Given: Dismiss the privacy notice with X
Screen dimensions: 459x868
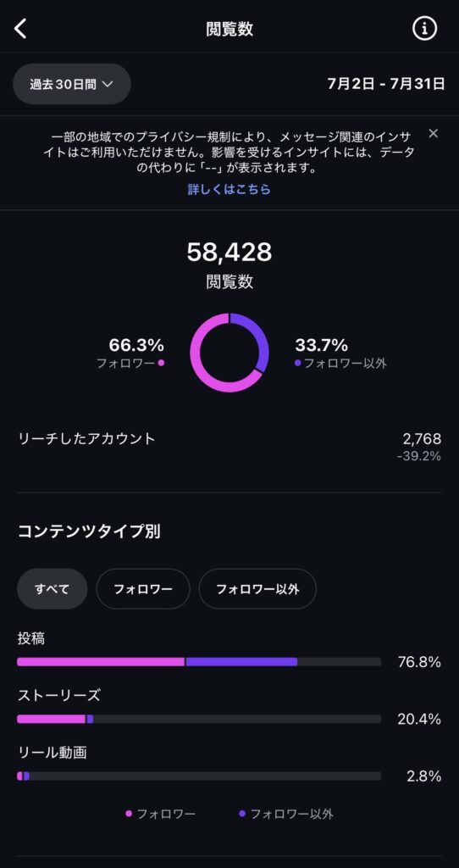Looking at the screenshot, I should (x=434, y=133).
